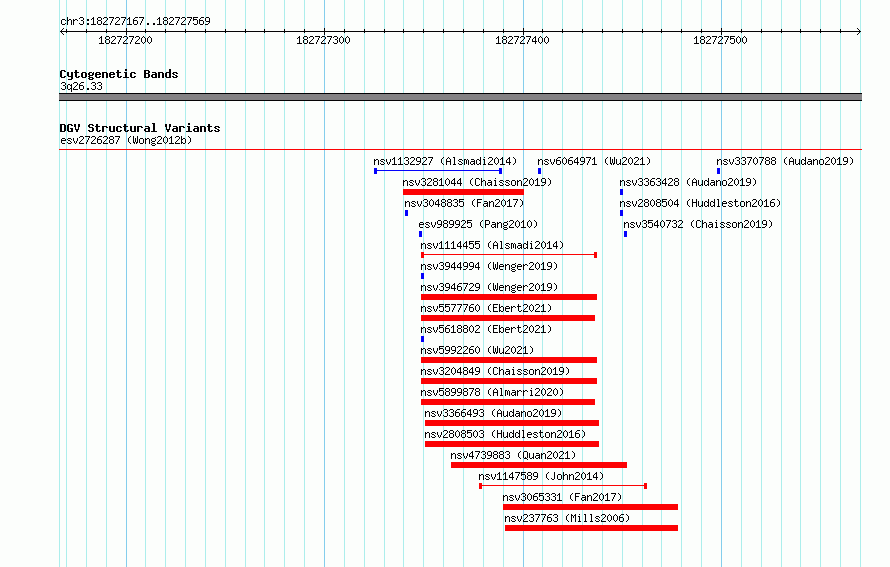Click the DGV Structural Variants track title
The width and height of the screenshot is (890, 567).
(140, 128)
